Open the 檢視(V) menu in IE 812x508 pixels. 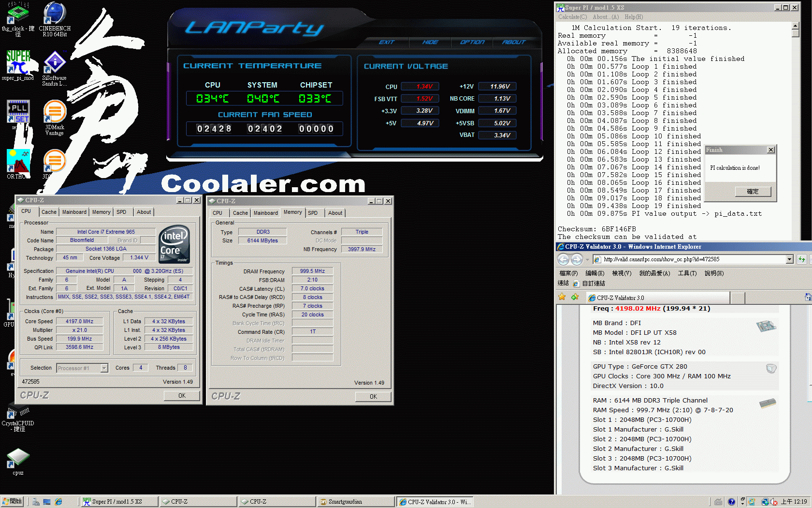[x=622, y=273]
